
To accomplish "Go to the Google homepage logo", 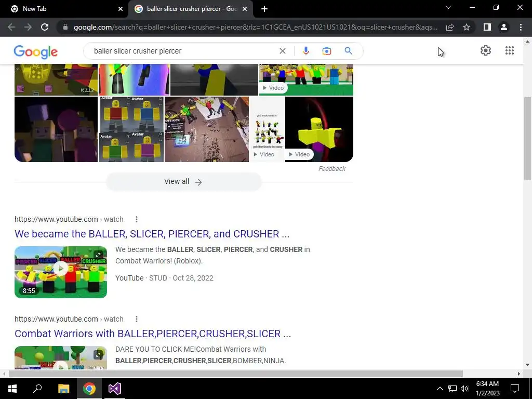I will click(36, 51).
